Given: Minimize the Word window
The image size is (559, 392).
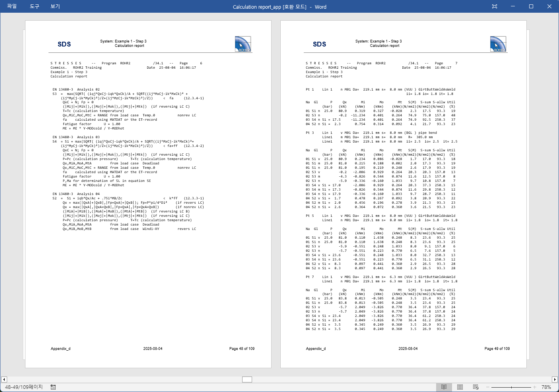Looking at the screenshot, I should 513,6.
